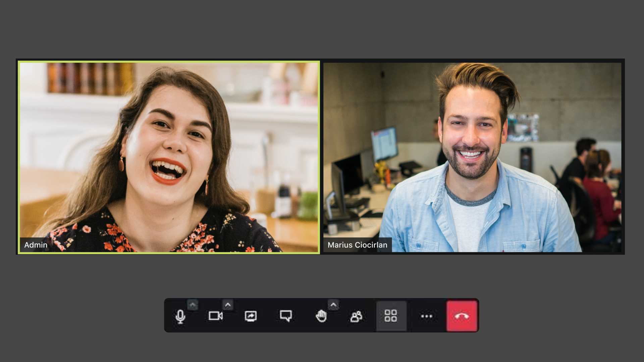
Task: Raise your hand
Action: click(321, 316)
